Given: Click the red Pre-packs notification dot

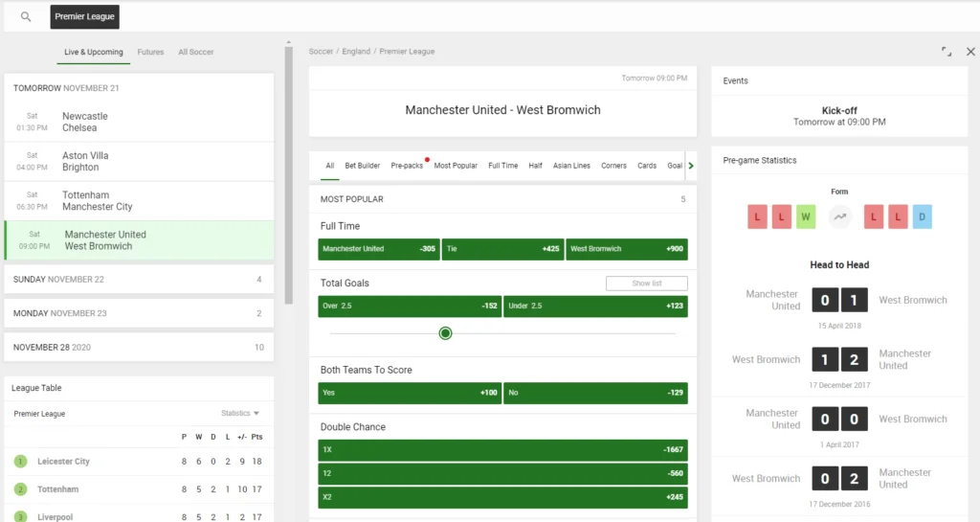Looking at the screenshot, I should pos(427,159).
